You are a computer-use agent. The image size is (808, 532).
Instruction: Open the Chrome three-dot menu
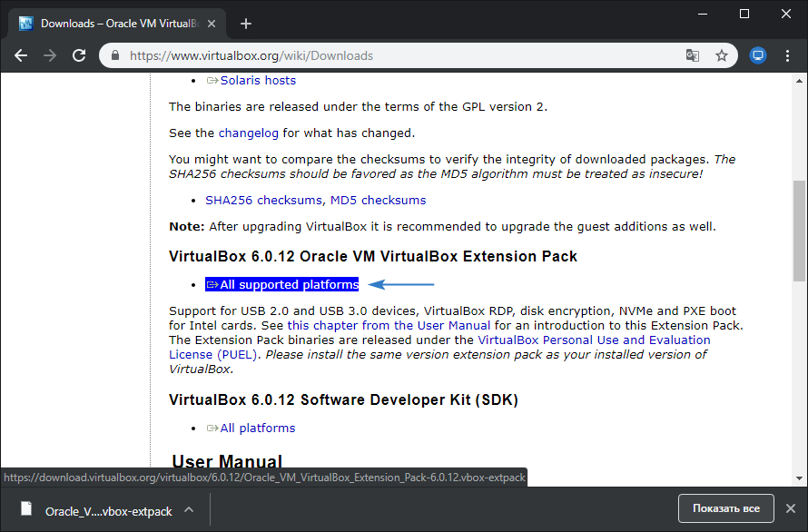coord(787,55)
